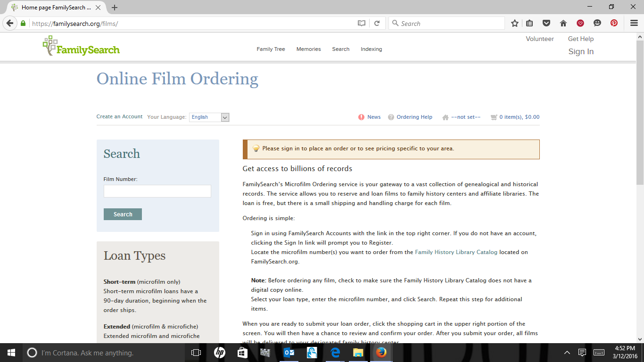Viewport: 644px width, 362px height.
Task: Open File Explorer from the taskbar
Action: [358, 353]
